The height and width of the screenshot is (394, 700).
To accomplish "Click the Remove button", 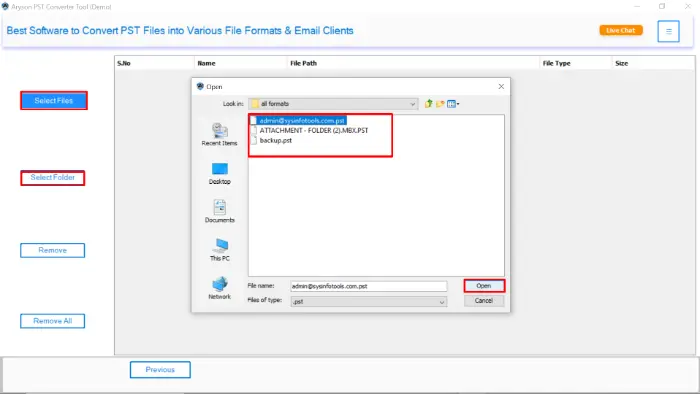I will 53,250.
